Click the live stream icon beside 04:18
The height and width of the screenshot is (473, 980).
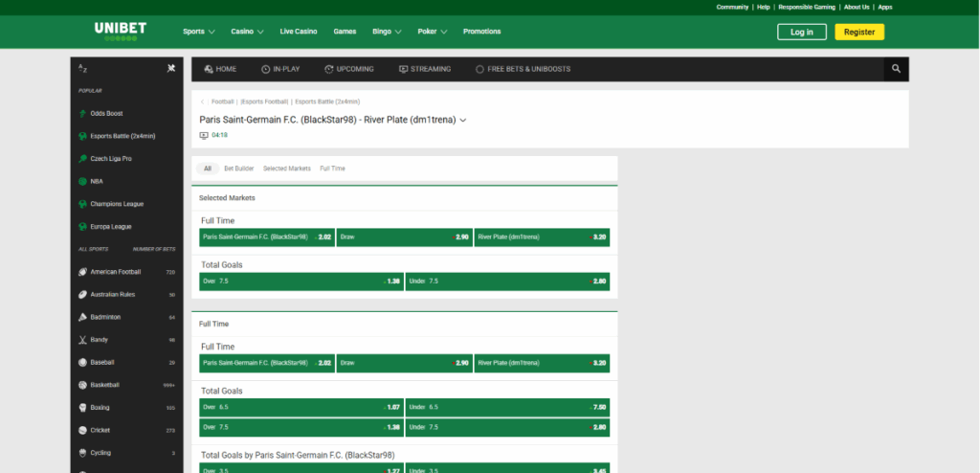pyautogui.click(x=204, y=135)
